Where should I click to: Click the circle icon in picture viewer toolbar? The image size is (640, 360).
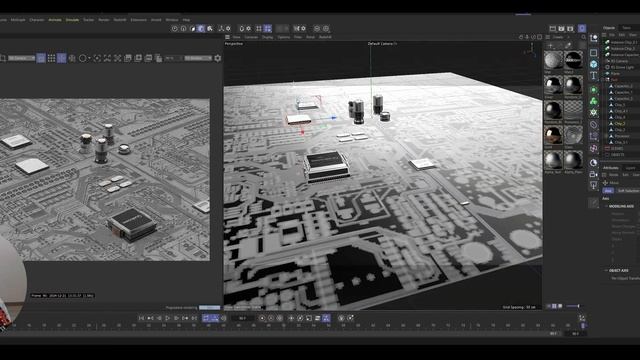[x=82, y=58]
